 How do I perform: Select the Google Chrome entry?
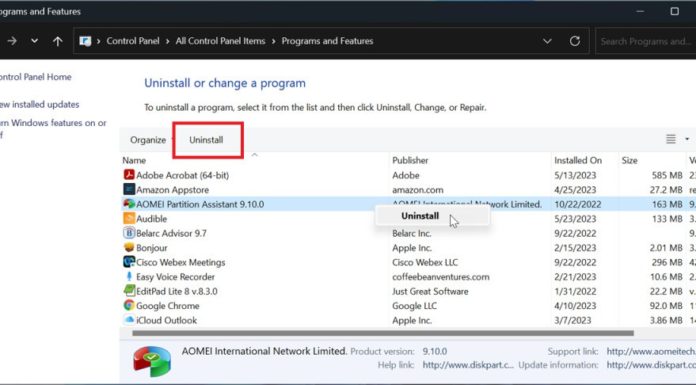(x=167, y=306)
